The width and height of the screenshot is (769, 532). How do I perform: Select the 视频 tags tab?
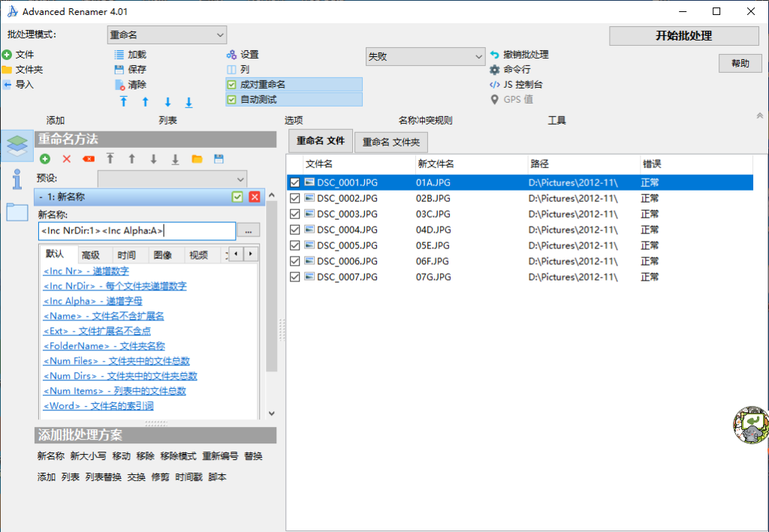198,254
